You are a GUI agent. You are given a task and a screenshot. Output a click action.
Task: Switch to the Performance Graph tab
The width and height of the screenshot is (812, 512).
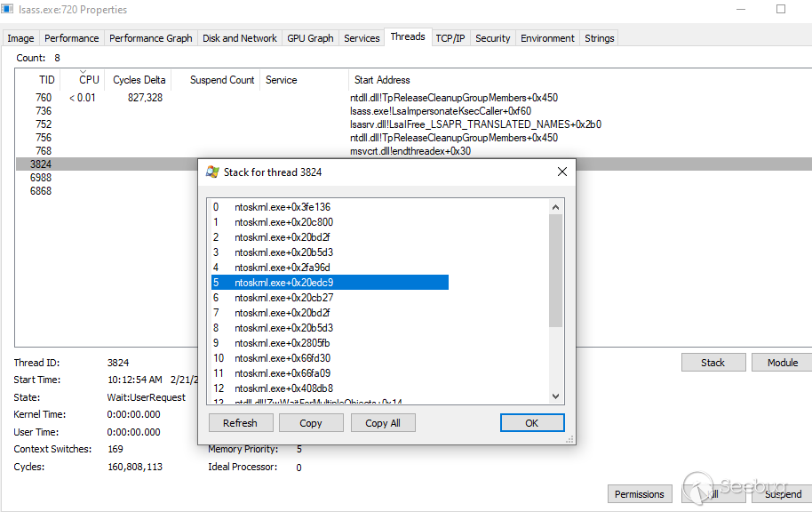[150, 38]
